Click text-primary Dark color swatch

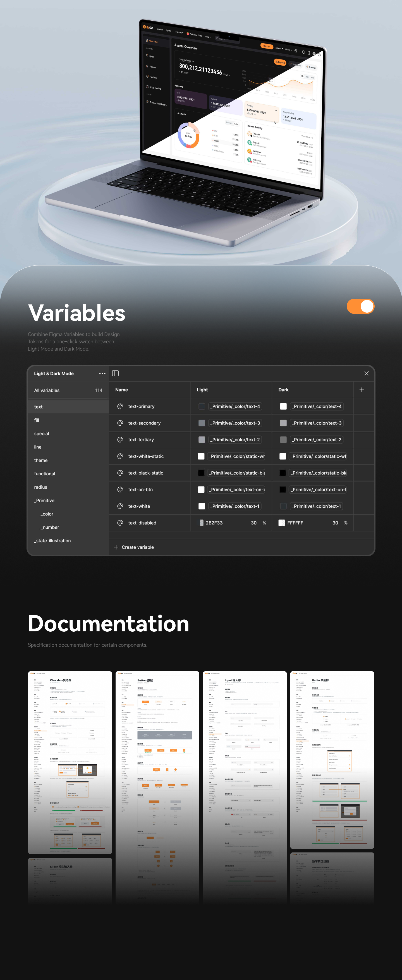coord(283,406)
